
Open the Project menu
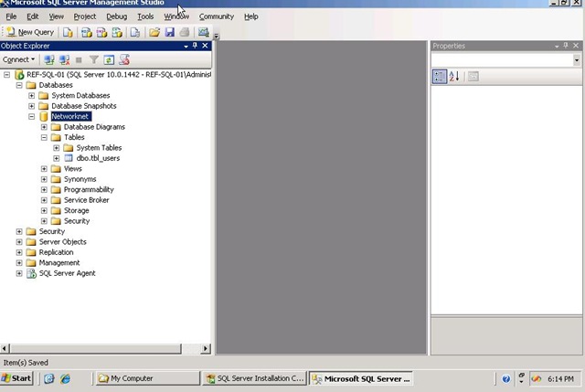click(85, 16)
